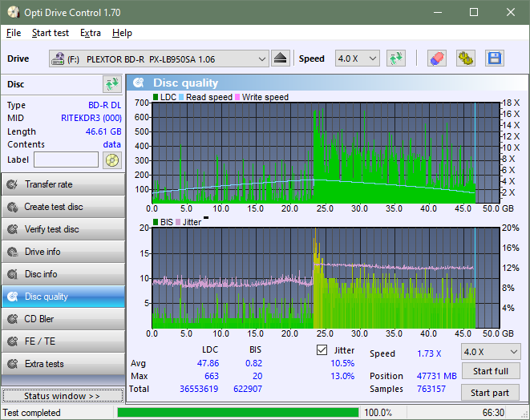The image size is (530, 420).
Task: Click the CD Bler icon
Action: coord(13,319)
